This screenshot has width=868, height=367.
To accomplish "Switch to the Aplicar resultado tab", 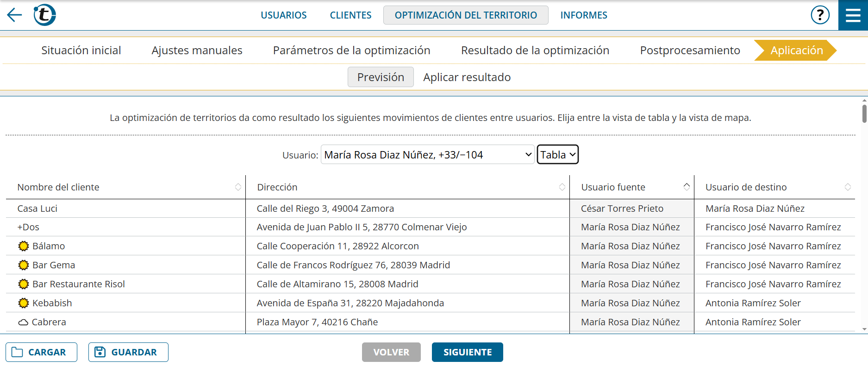I will pos(467,77).
